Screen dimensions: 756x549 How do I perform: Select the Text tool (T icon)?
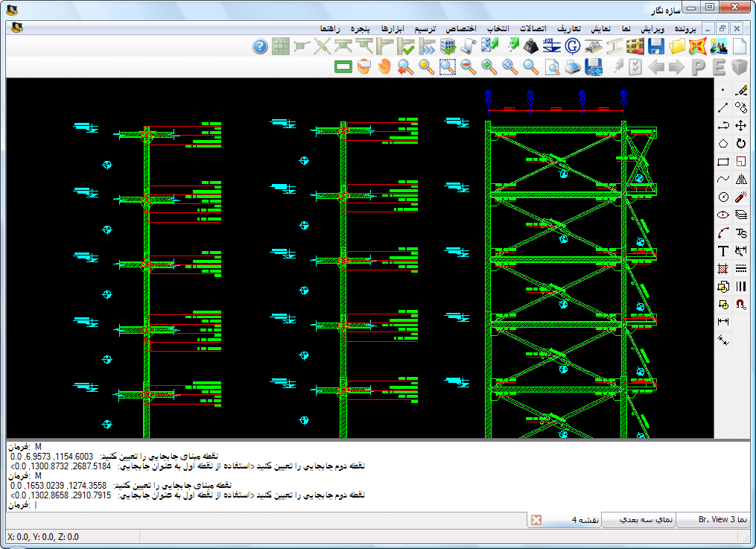[x=722, y=251]
